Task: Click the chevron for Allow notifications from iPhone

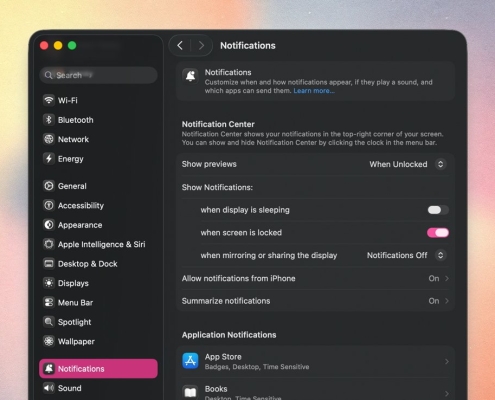Action: 447,278
